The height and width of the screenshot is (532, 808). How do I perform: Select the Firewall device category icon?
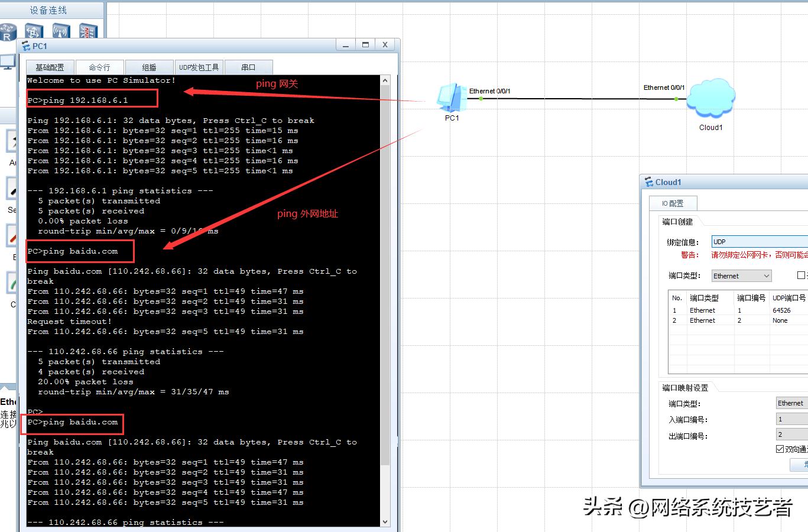87,31
